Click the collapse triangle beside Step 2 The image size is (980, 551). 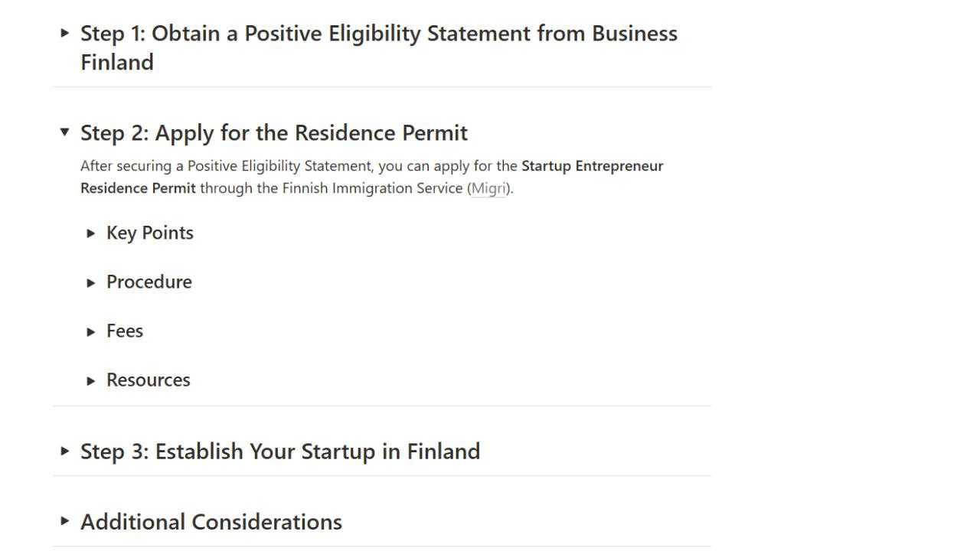pyautogui.click(x=64, y=132)
